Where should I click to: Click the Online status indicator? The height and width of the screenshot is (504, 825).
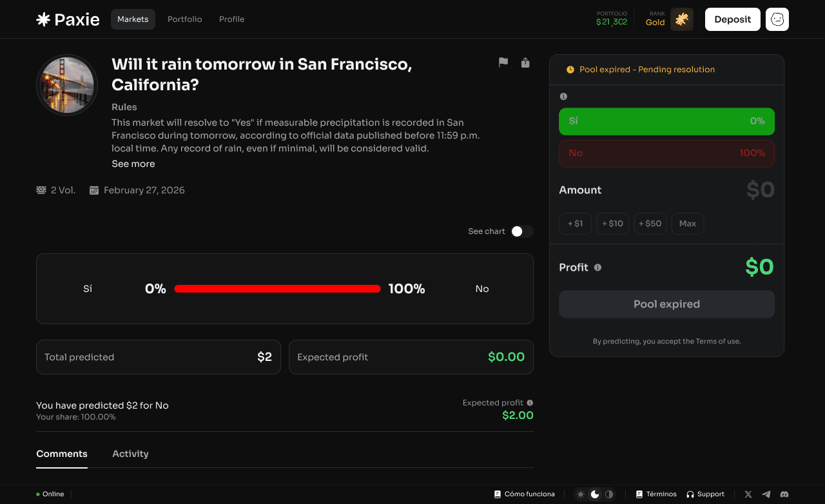50,494
